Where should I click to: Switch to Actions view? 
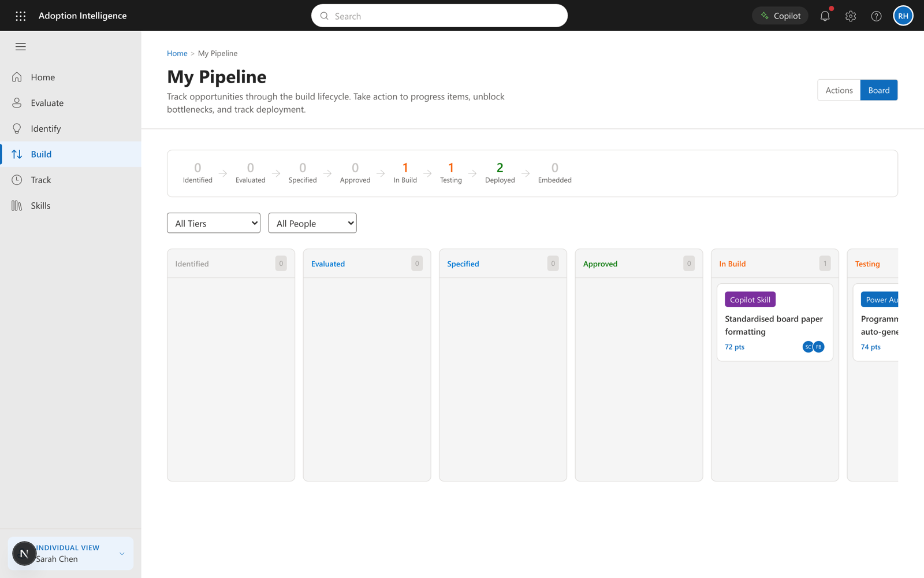(x=839, y=90)
